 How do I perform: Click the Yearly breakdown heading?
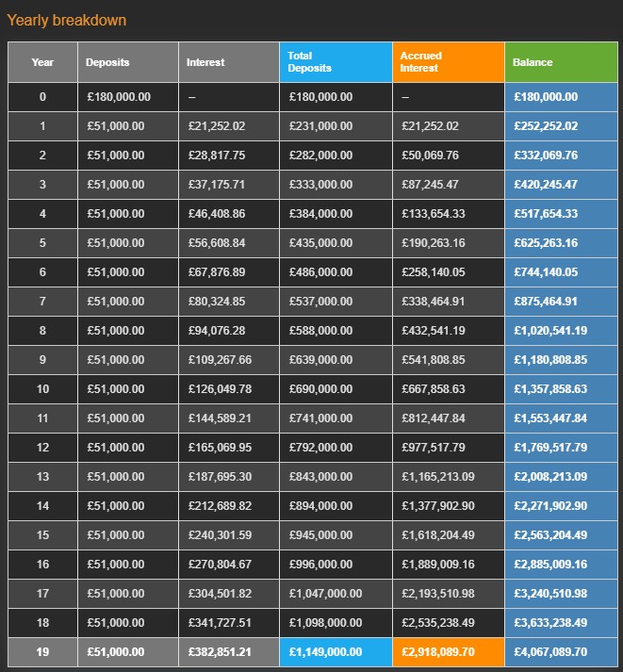point(67,20)
